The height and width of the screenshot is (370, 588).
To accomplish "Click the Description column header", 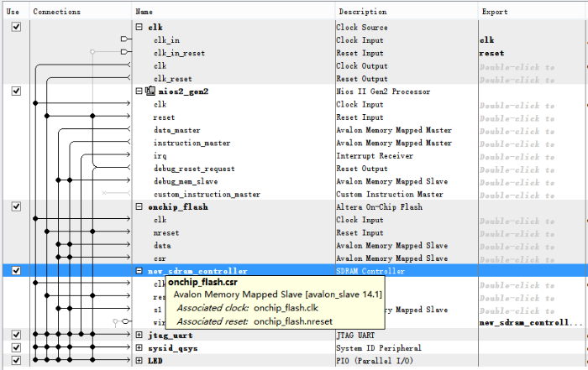I will 363,12.
